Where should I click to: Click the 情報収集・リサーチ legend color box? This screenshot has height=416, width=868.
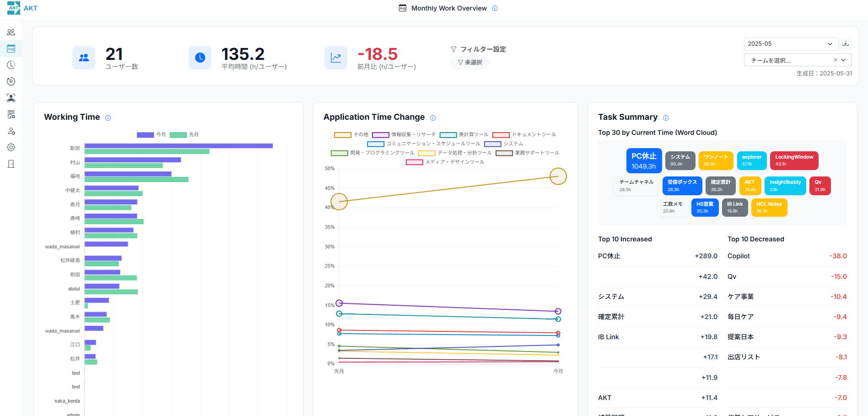[380, 135]
